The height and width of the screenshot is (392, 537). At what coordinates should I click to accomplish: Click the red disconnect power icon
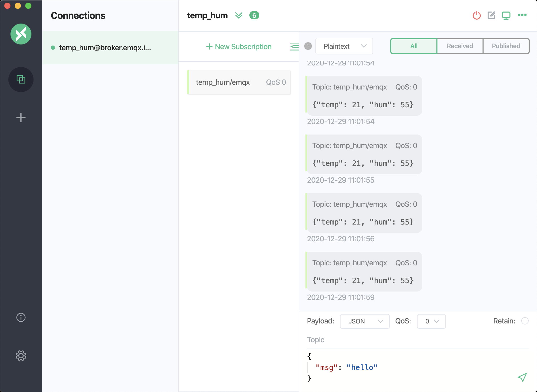click(476, 15)
